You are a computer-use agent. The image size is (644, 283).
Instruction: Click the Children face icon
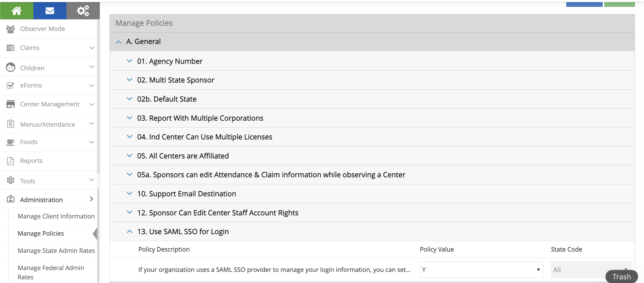point(10,67)
